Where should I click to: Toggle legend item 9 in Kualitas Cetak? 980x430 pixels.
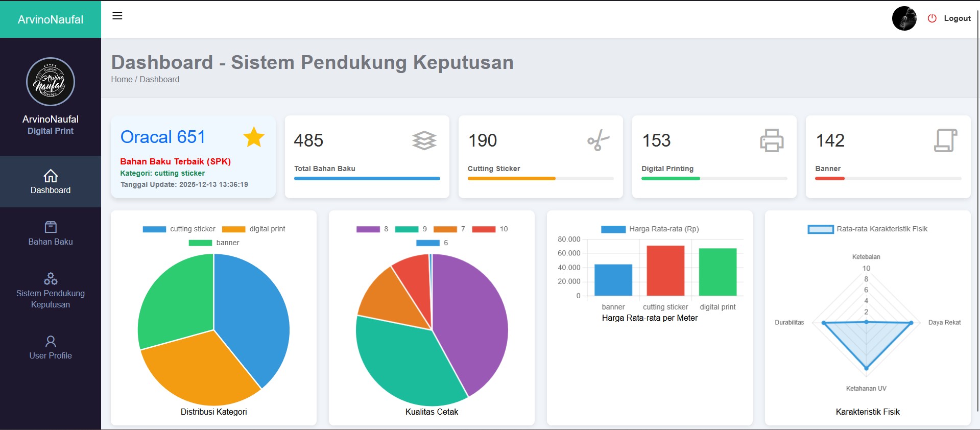(411, 229)
